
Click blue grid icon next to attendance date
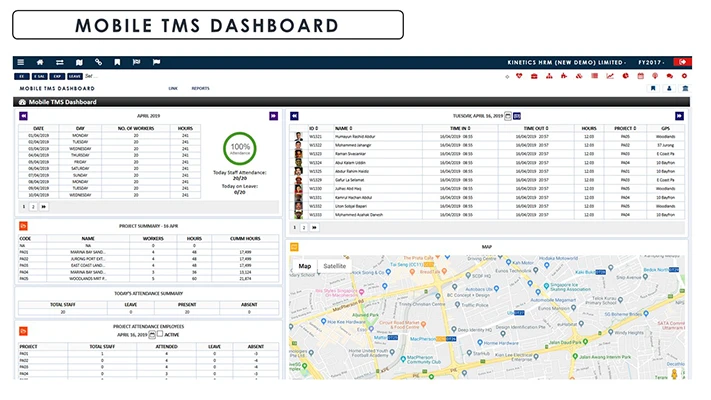point(517,116)
